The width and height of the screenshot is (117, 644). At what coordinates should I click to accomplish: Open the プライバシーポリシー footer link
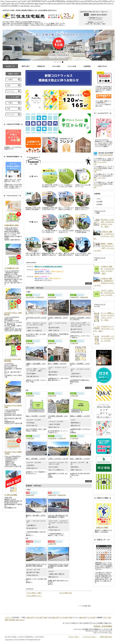74,637
